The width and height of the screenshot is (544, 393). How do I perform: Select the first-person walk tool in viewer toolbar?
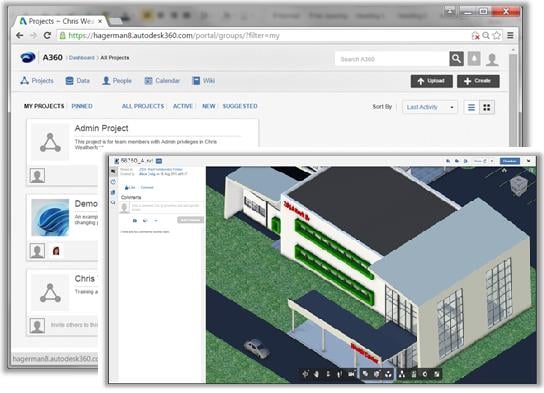[340, 374]
